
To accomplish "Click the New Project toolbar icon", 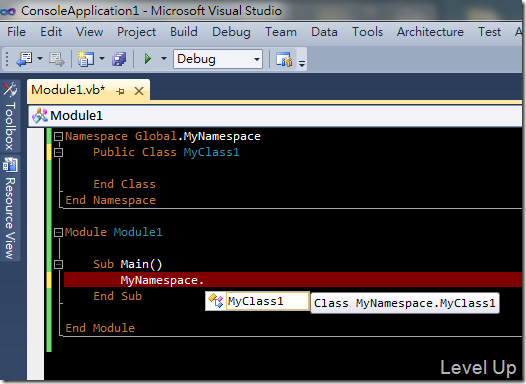I will coord(86,59).
